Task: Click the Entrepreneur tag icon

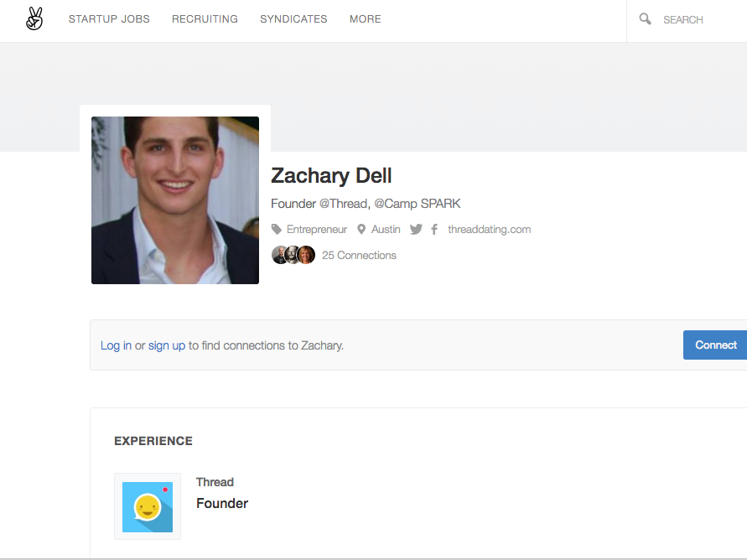Action: pyautogui.click(x=277, y=229)
